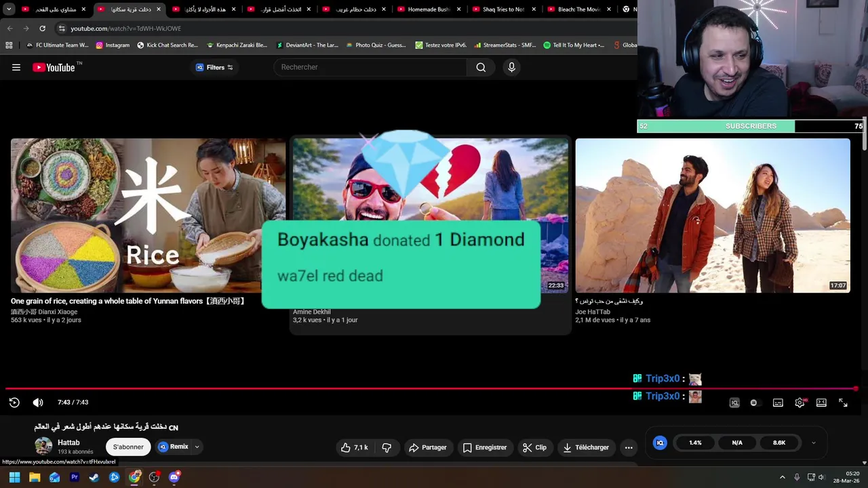Click the 1.4% stat pill
The width and height of the screenshot is (868, 488).
695,443
